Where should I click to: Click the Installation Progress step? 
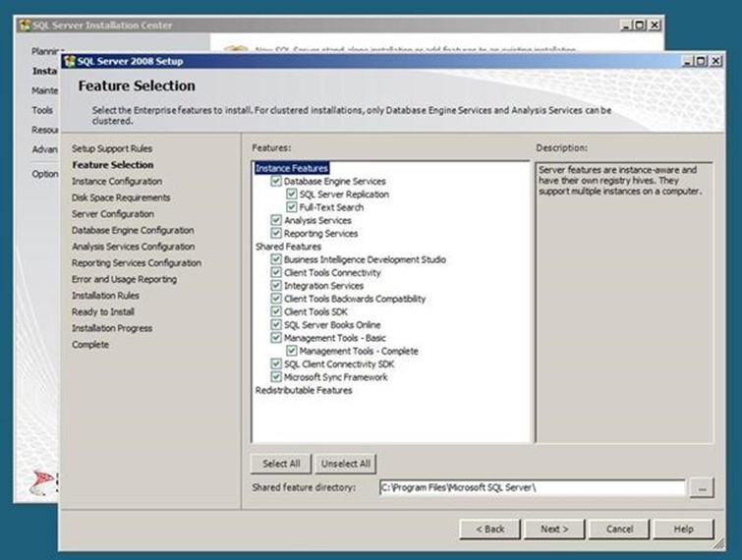click(112, 328)
